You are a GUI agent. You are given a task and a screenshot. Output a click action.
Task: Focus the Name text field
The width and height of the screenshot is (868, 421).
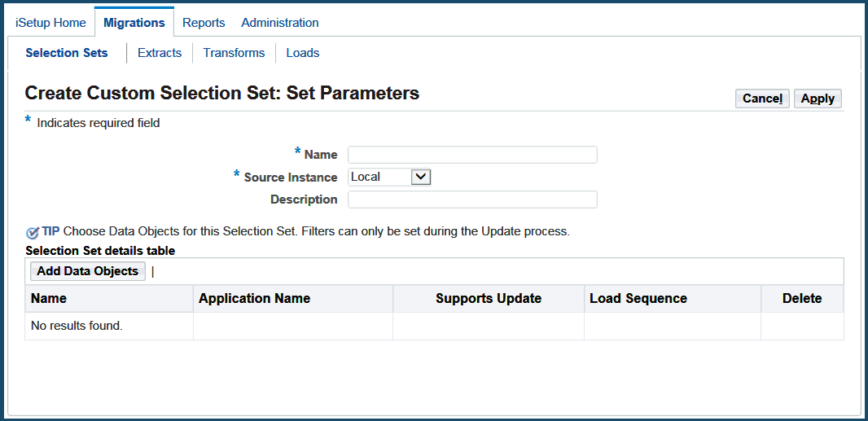coord(472,155)
